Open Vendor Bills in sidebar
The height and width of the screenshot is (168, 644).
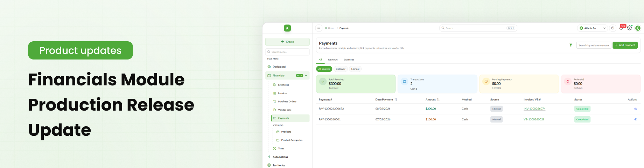coord(285,110)
